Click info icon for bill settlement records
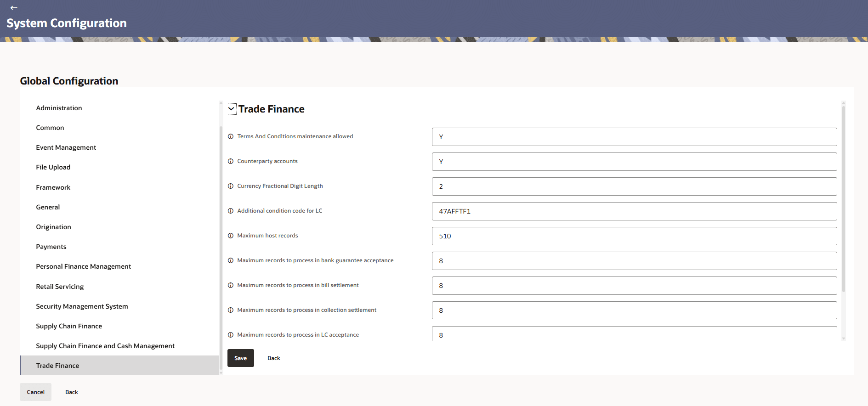The image size is (868, 406). point(231,285)
